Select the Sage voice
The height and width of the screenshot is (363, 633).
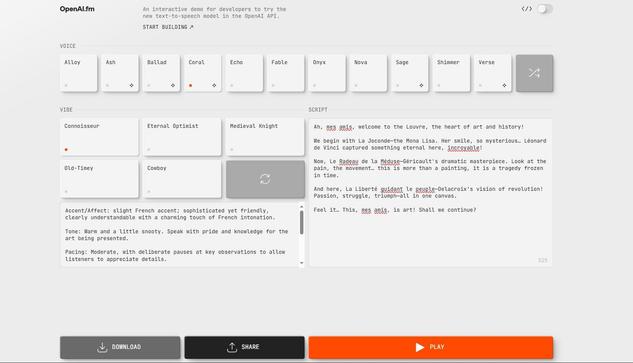[410, 73]
